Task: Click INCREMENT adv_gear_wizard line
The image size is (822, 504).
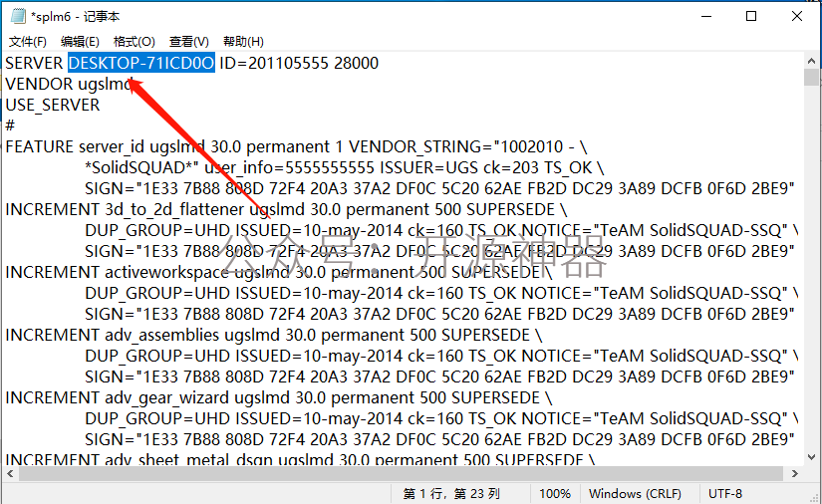Action: coord(279,398)
